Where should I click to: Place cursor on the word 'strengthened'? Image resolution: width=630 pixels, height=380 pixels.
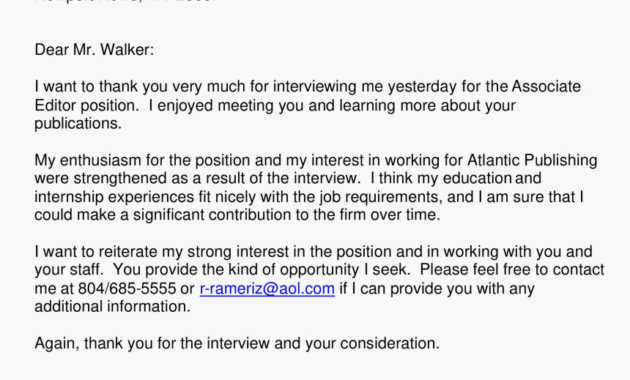120,178
